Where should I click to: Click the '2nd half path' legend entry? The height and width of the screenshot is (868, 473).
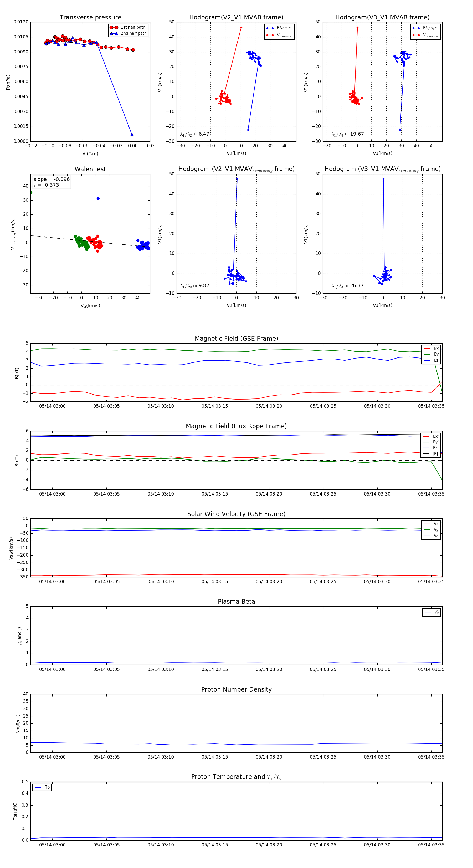tap(128, 33)
